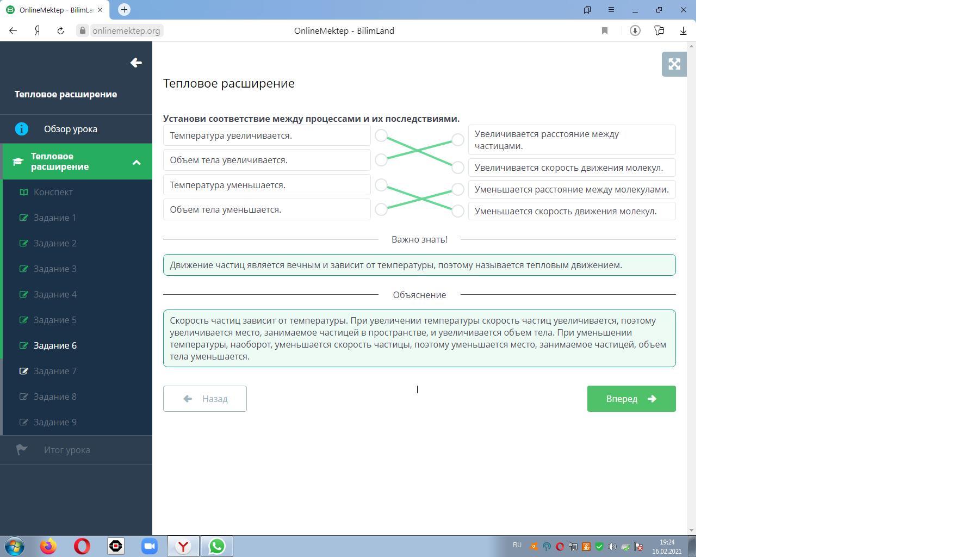Open Задание 8 in the sidebar
This screenshot has height=557, width=980.
point(54,397)
